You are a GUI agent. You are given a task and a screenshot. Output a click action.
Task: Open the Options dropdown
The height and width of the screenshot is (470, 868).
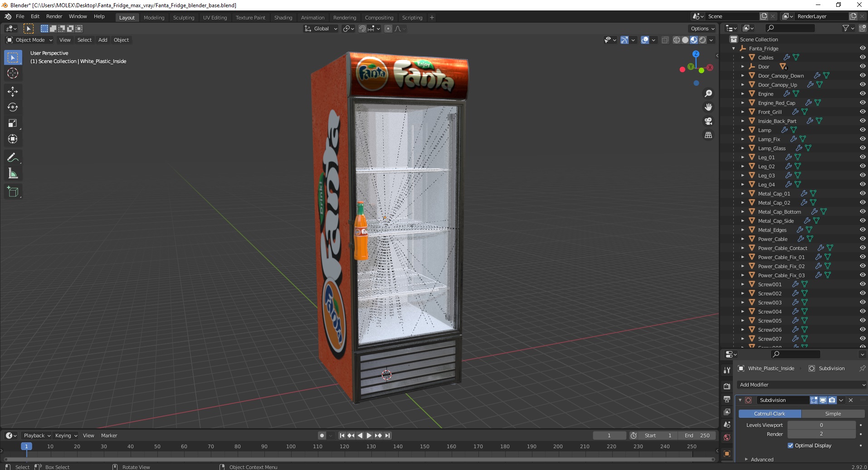point(702,29)
